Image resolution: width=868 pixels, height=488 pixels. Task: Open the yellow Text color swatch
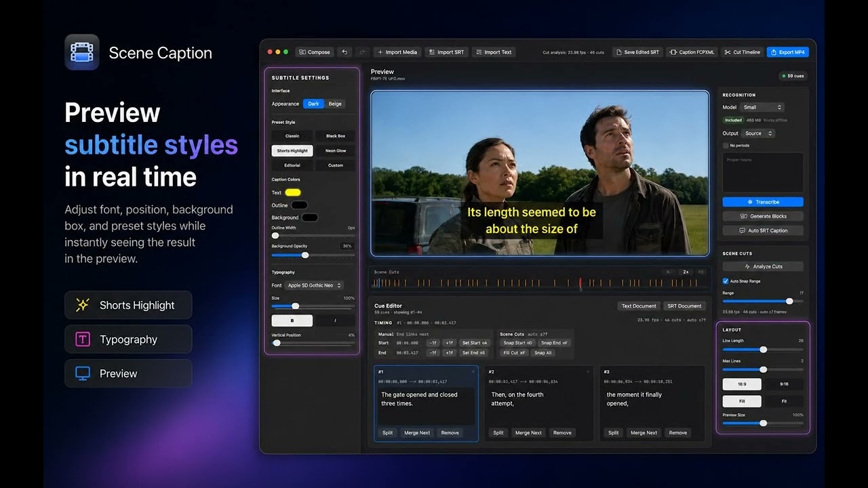pyautogui.click(x=293, y=192)
